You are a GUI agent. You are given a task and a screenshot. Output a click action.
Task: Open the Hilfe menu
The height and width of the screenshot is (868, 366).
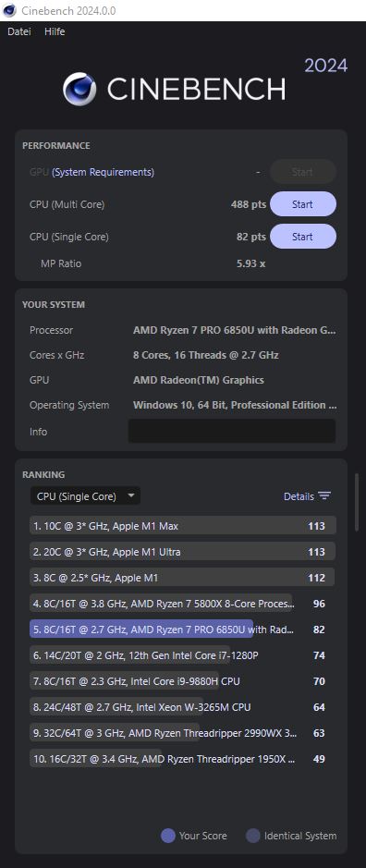(55, 31)
